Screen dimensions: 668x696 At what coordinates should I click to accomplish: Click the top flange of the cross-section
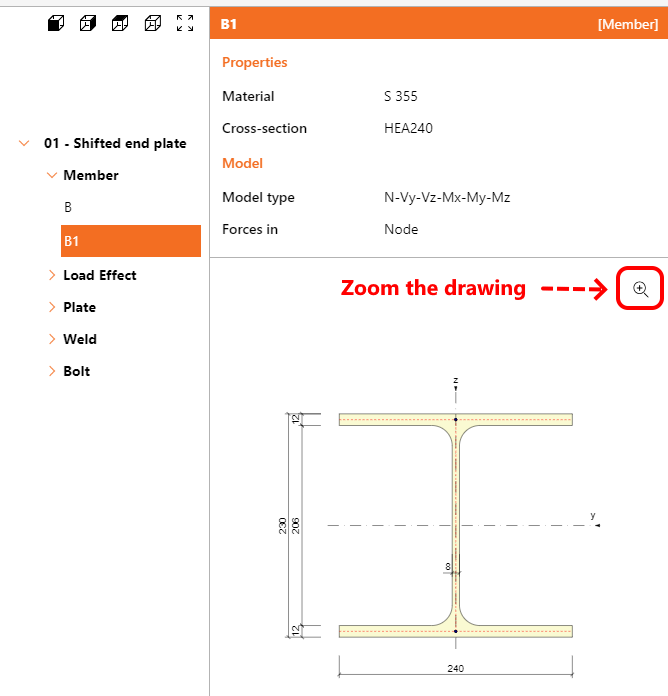tap(456, 419)
